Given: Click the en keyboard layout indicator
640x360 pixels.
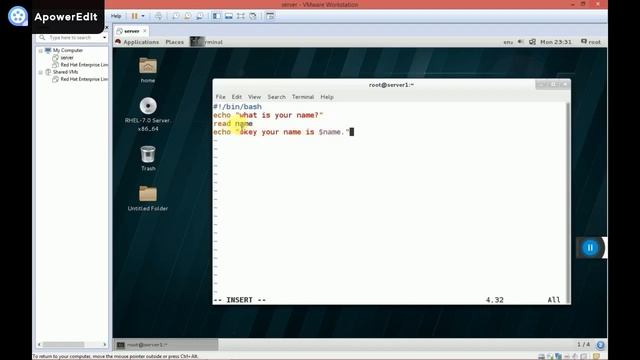Looking at the screenshot, I should point(508,42).
